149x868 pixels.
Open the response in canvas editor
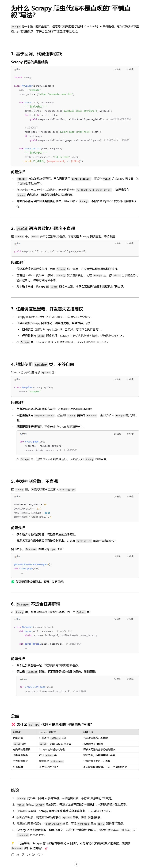33,855
